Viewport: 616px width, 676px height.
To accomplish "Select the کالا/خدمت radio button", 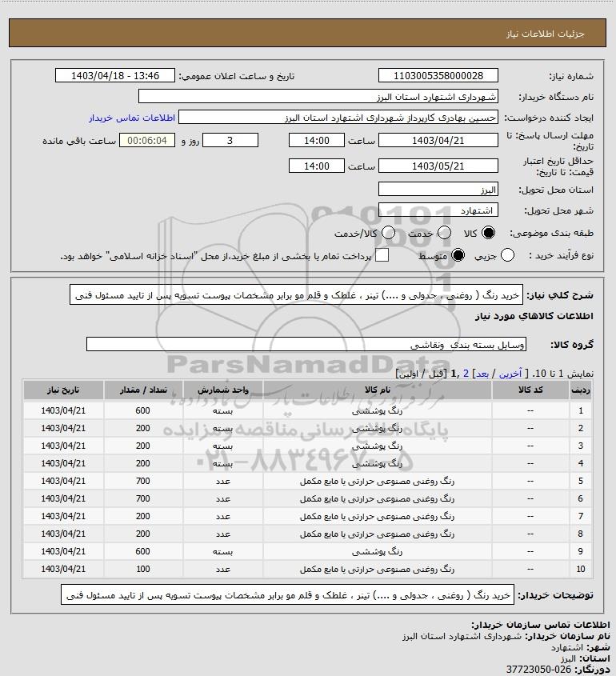I will click(388, 234).
